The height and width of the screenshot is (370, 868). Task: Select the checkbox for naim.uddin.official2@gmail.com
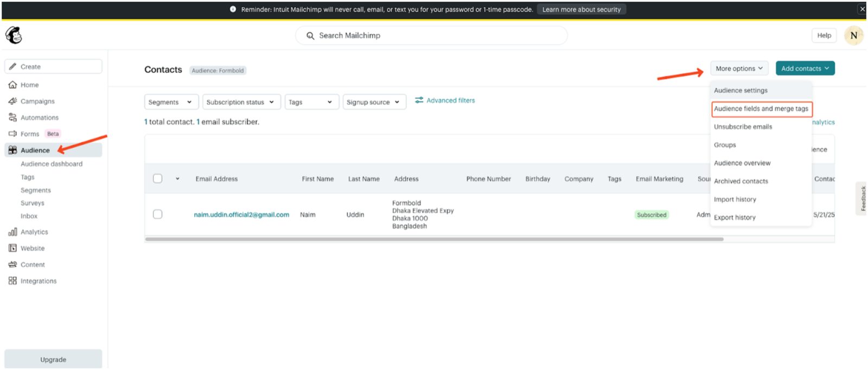(157, 214)
